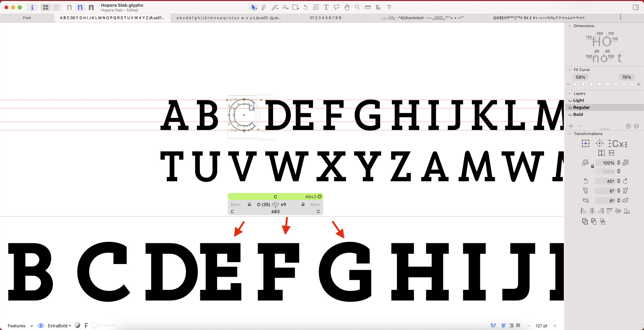Open the Features dropdown
644x330 pixels.
coord(20,326)
